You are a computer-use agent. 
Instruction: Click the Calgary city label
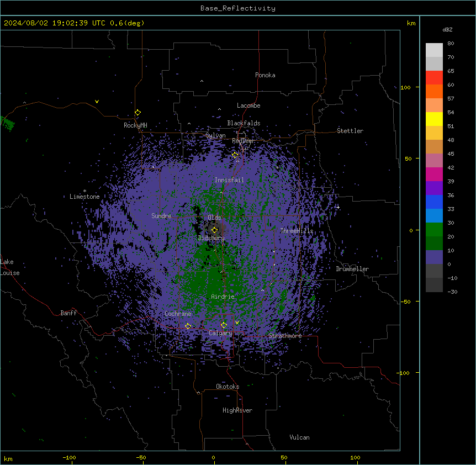pyautogui.click(x=221, y=333)
